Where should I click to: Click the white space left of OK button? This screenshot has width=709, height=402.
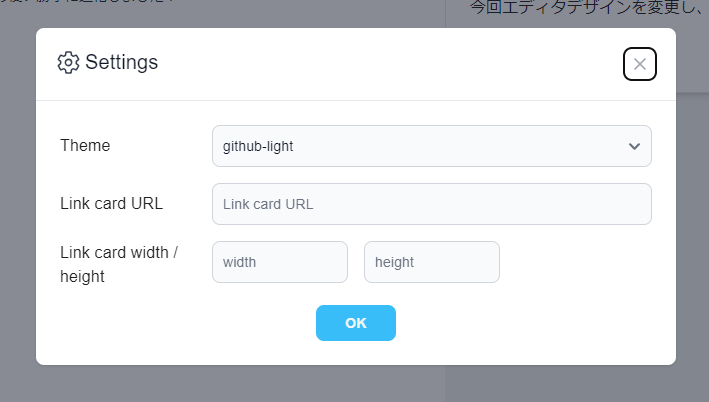[x=200, y=323]
